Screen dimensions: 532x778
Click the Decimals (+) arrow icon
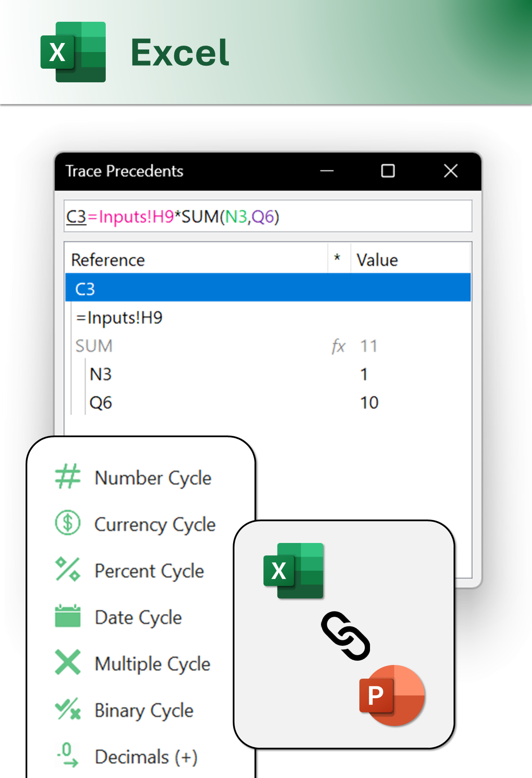pos(68,755)
